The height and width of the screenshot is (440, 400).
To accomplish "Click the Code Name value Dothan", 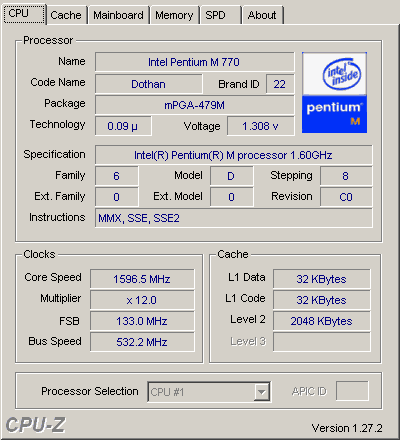I will tap(149, 84).
